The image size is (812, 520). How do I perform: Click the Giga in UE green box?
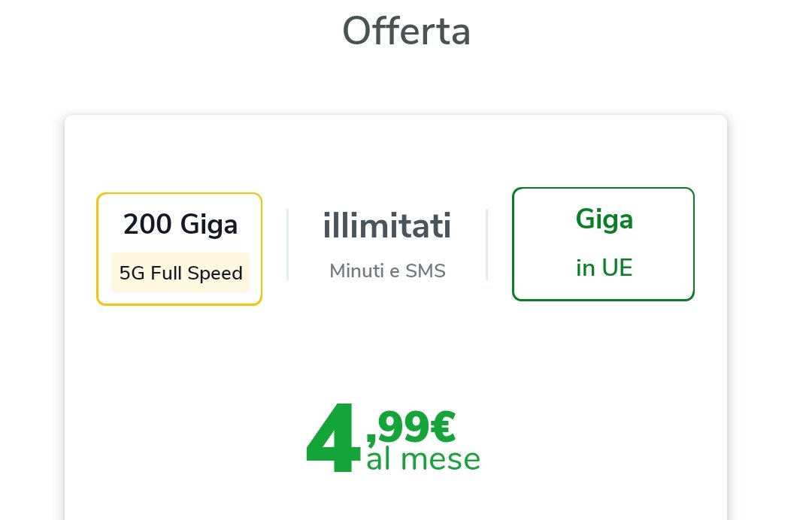tap(603, 243)
